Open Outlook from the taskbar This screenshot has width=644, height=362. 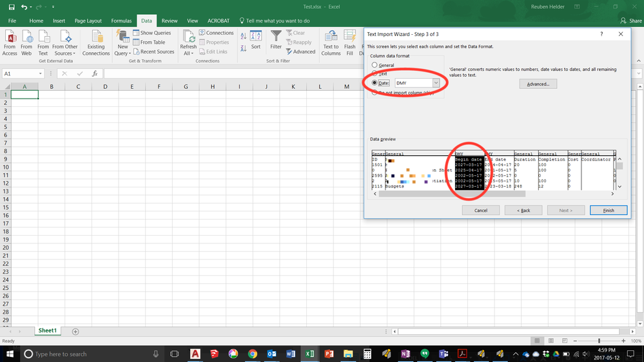click(271, 354)
